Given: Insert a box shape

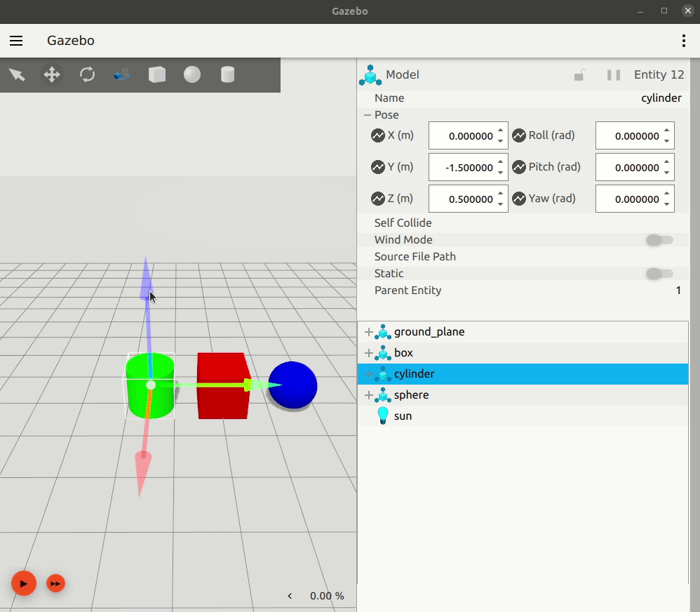Looking at the screenshot, I should pos(157,74).
